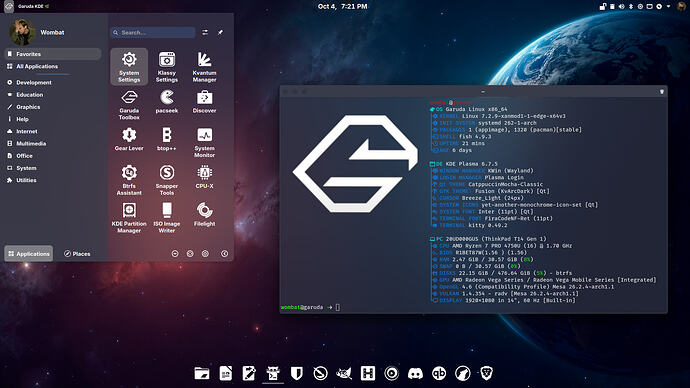Launch Garuda Toolbox
690x388 pixels.
click(x=129, y=105)
